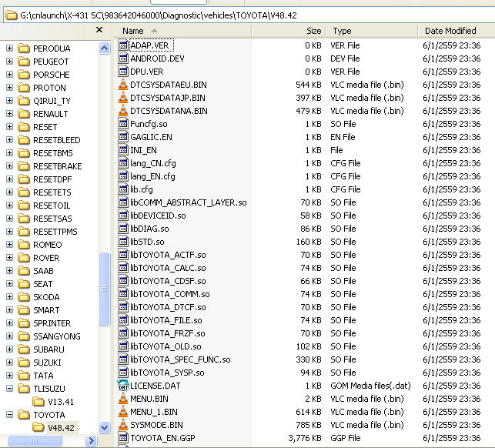Image resolution: width=495 pixels, height=448 pixels.
Task: Click the tree horizontal scrollbar thumb
Action: (x=35, y=440)
